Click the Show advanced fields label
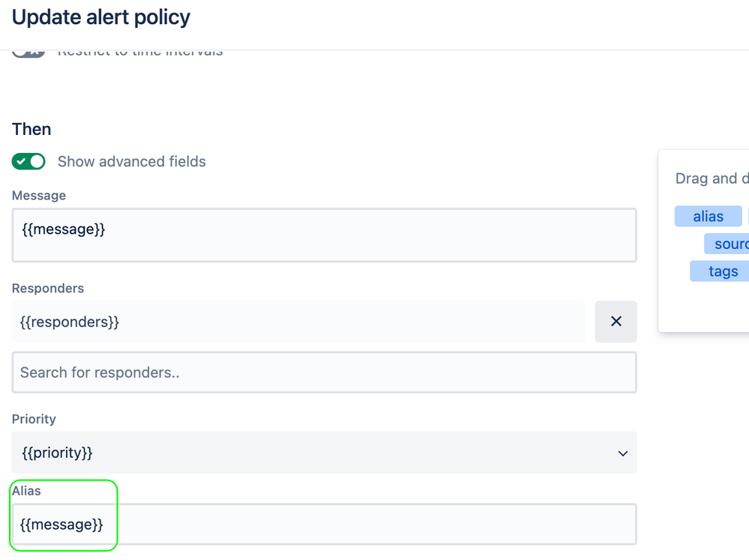749x560 pixels. click(x=131, y=162)
